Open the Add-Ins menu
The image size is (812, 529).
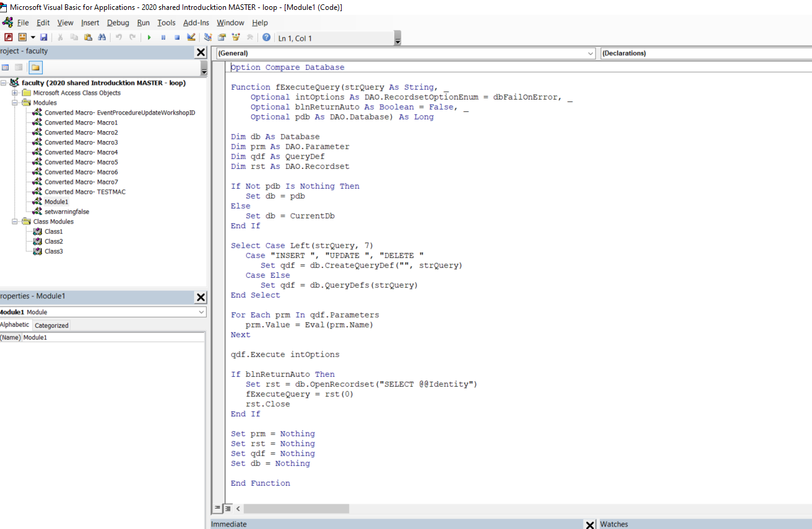point(196,23)
